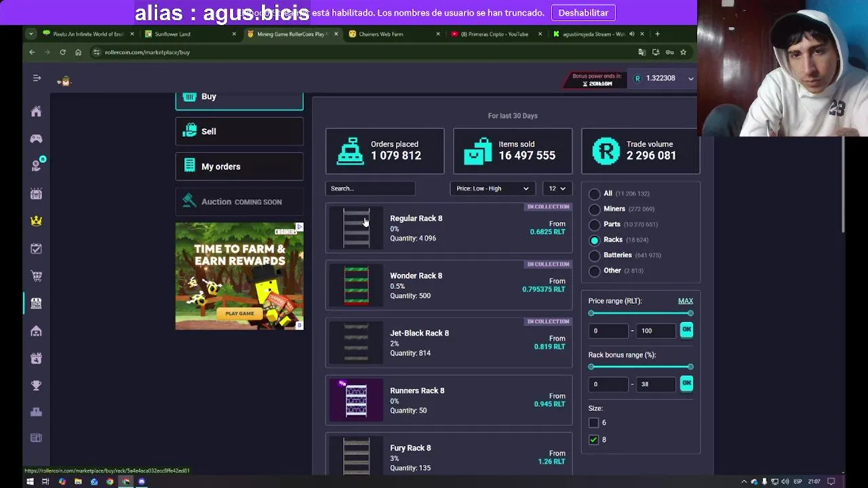Click the price range slider right handle
This screenshot has height=488, width=868.
[x=690, y=313]
